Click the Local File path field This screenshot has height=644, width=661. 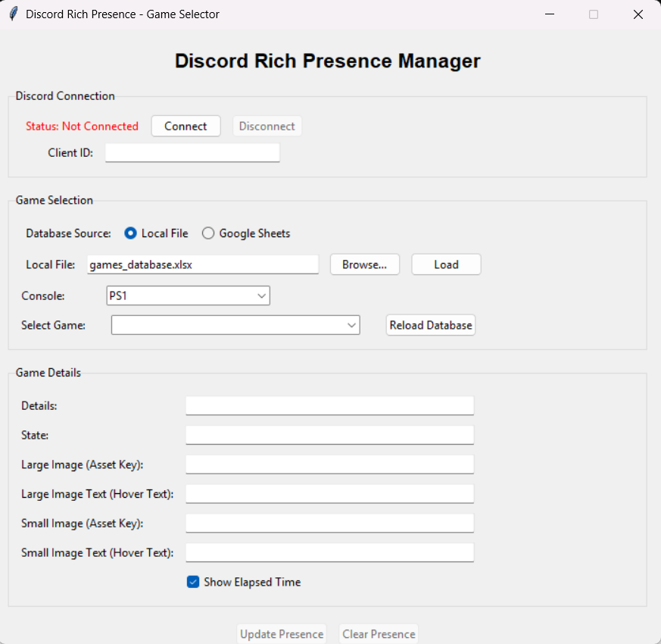[x=202, y=264]
